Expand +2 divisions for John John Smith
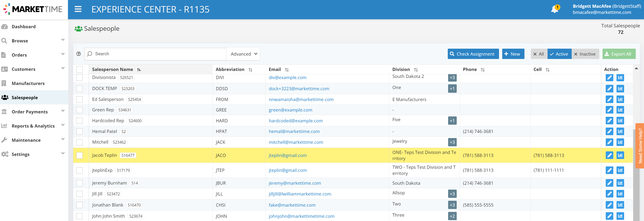644x221 pixels. (452, 216)
